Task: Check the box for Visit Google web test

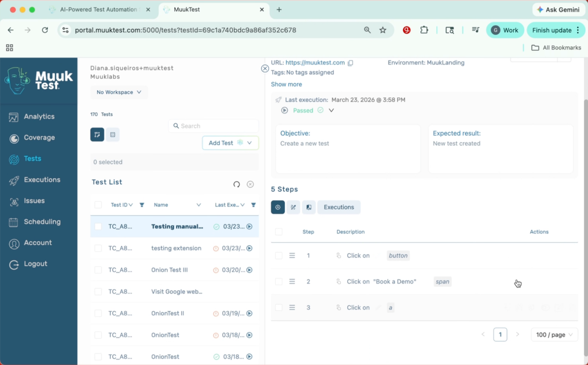Action: pos(98,292)
